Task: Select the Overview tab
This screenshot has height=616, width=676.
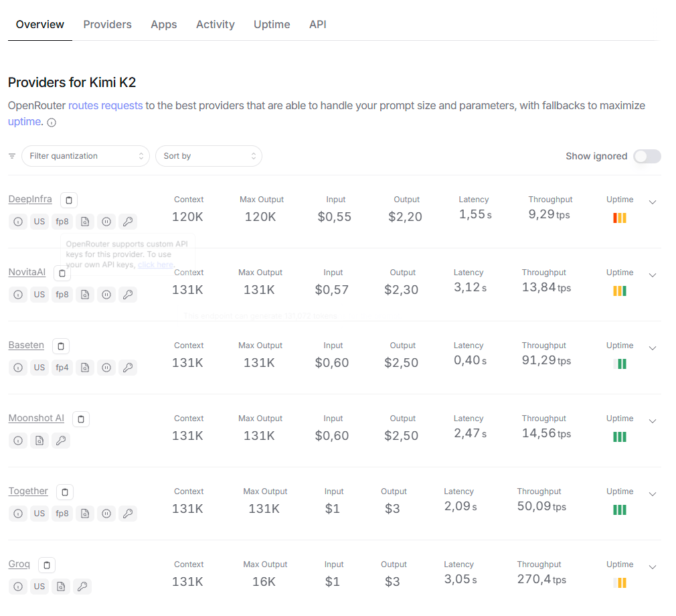Action: 40,25
